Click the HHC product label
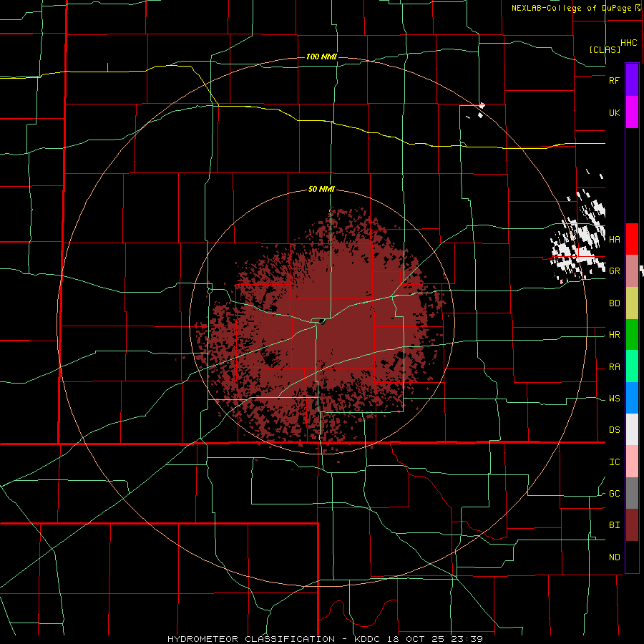 628,43
